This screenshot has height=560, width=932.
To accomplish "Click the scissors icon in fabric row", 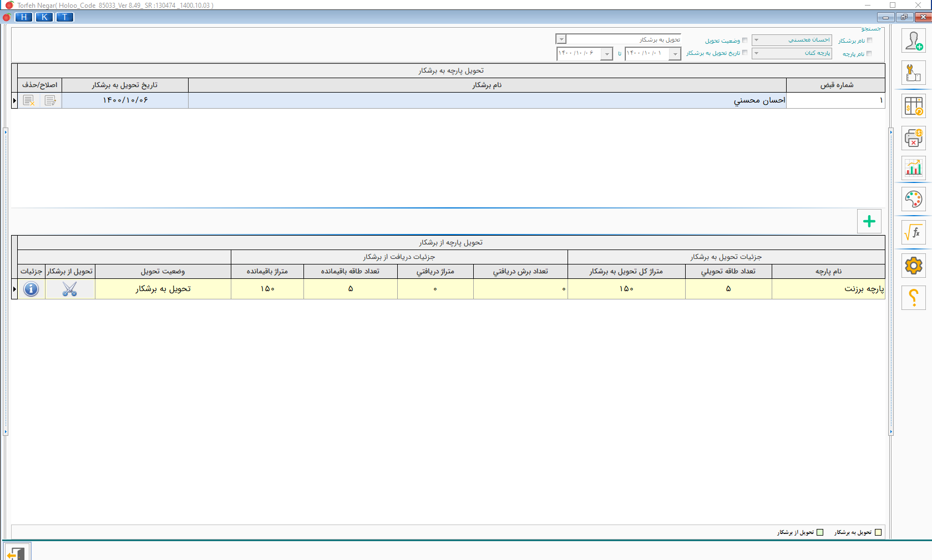I will (70, 289).
